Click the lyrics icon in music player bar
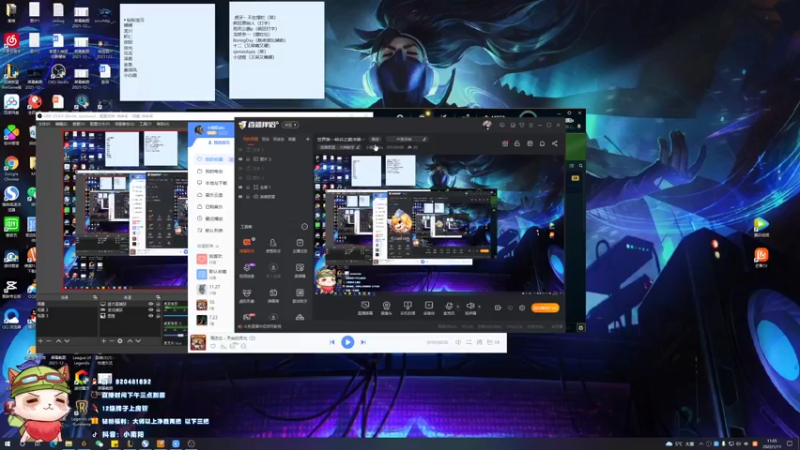 click(x=479, y=342)
